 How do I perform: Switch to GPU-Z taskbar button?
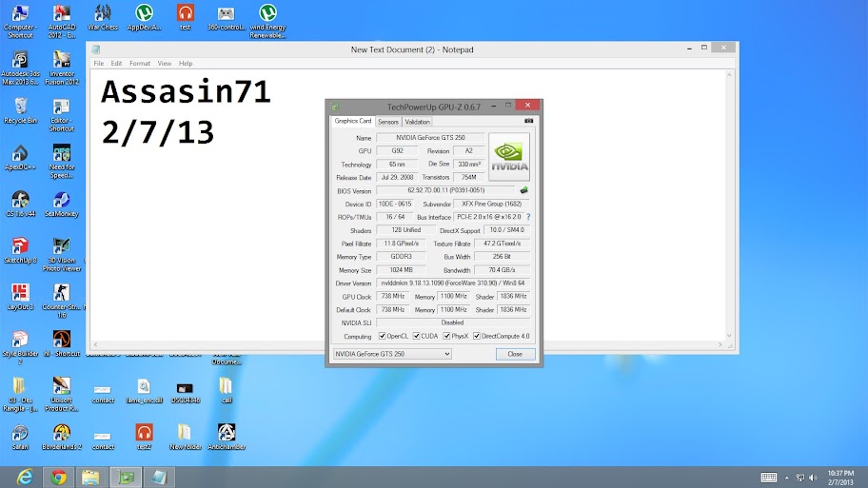tap(126, 477)
